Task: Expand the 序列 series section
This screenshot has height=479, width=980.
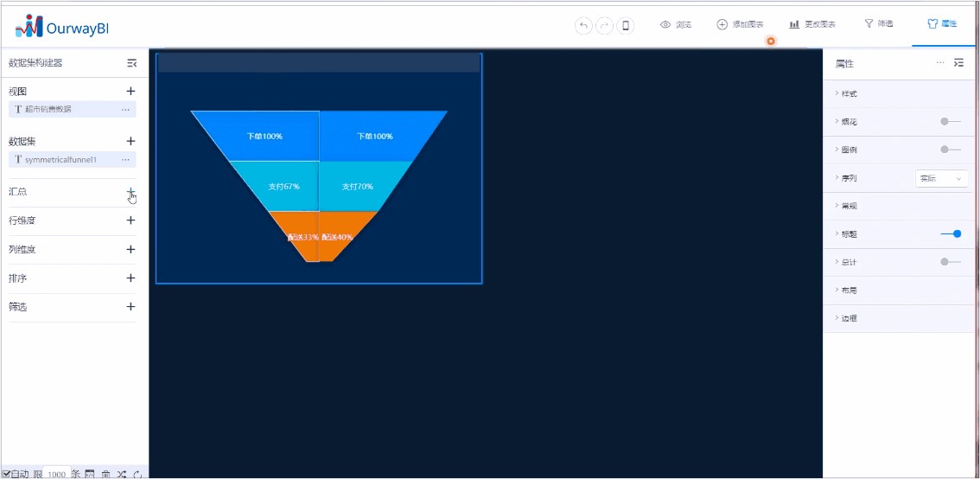Action: click(x=845, y=178)
